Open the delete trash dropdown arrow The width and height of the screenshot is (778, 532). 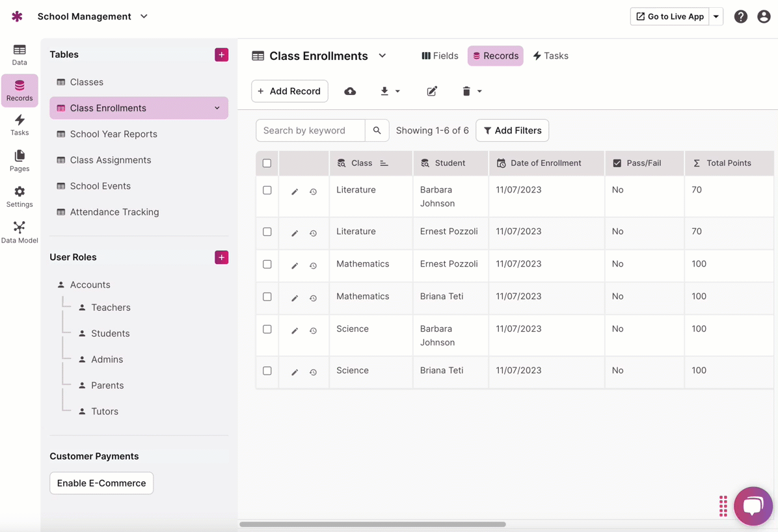click(479, 92)
